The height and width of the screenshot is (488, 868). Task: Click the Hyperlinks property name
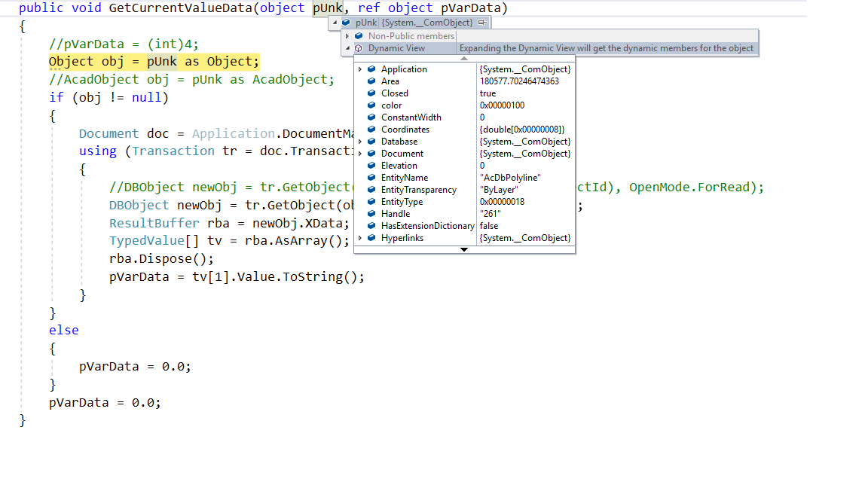pyautogui.click(x=402, y=238)
